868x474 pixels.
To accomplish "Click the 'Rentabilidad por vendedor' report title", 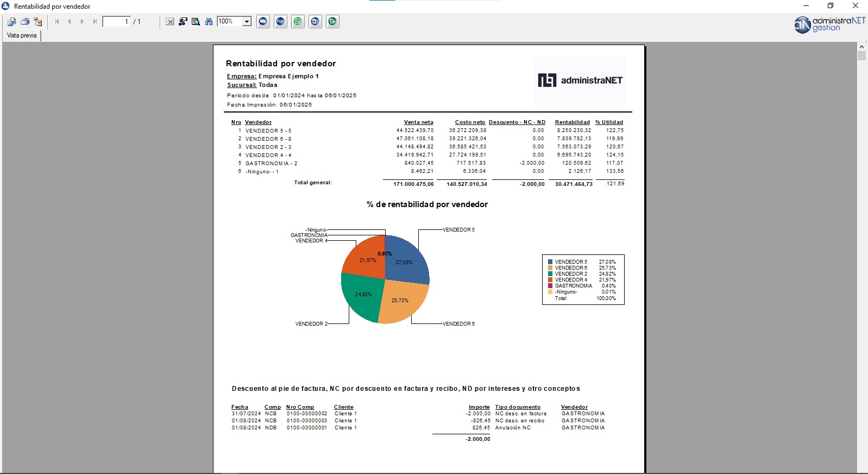I will (x=281, y=64).
